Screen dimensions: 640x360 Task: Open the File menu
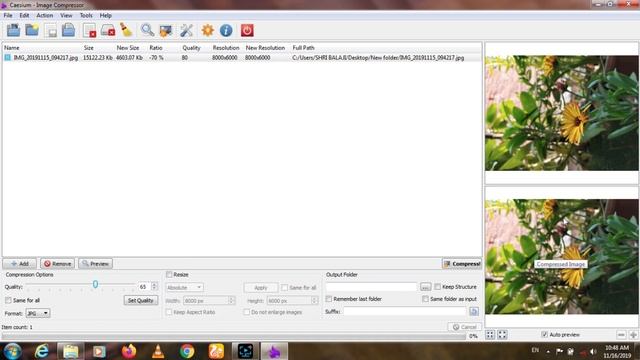pos(8,16)
